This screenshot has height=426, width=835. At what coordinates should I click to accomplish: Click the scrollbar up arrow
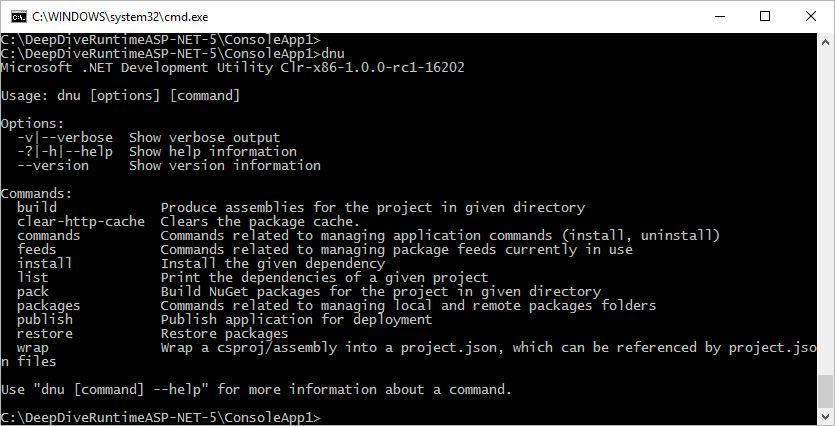pyautogui.click(x=825, y=41)
